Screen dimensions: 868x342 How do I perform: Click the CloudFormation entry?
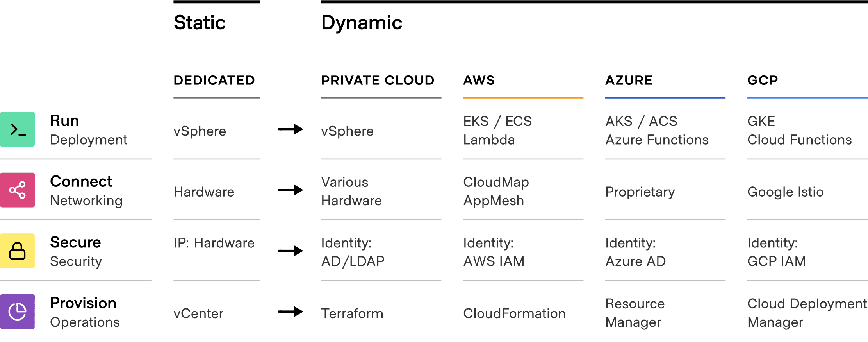point(514,313)
